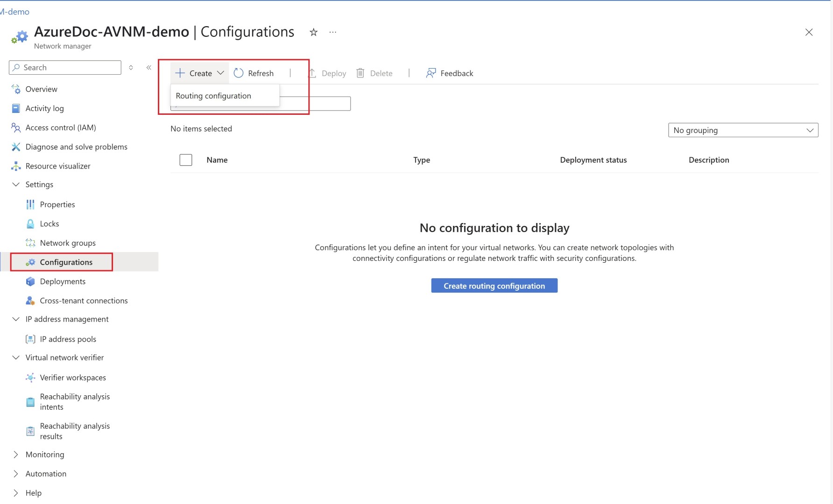The image size is (833, 504).
Task: Collapse the Virtual network verifier section
Action: (x=16, y=357)
